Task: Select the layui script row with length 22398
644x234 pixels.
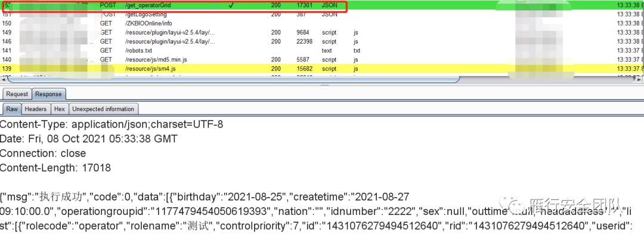Action: coord(322,42)
